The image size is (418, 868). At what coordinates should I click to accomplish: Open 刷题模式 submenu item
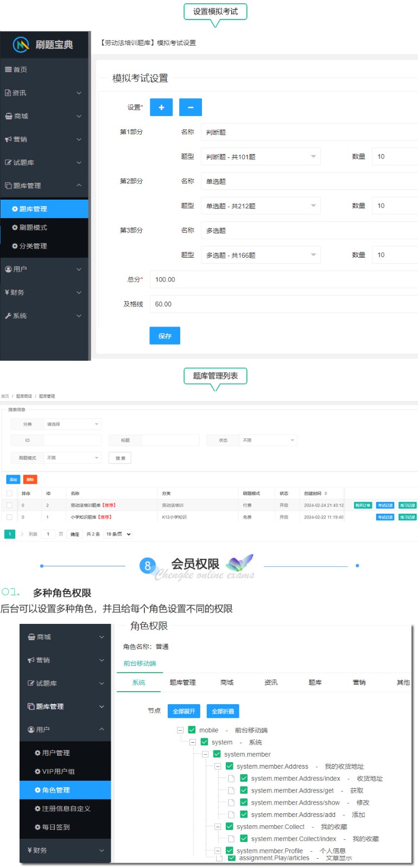(33, 227)
